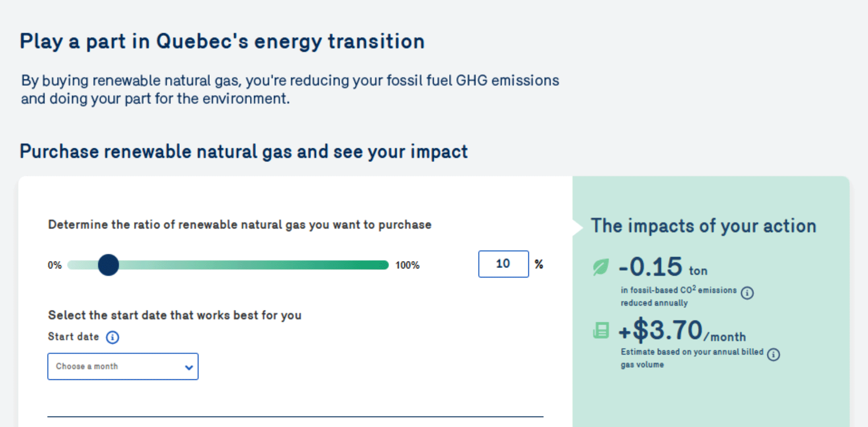Click the Start date field label
This screenshot has width=868, height=427.
(73, 337)
